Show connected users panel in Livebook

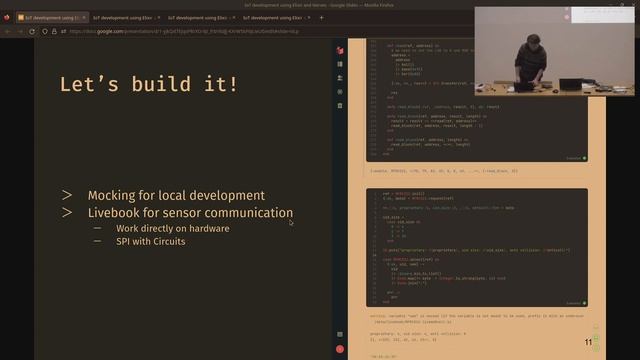point(340,78)
